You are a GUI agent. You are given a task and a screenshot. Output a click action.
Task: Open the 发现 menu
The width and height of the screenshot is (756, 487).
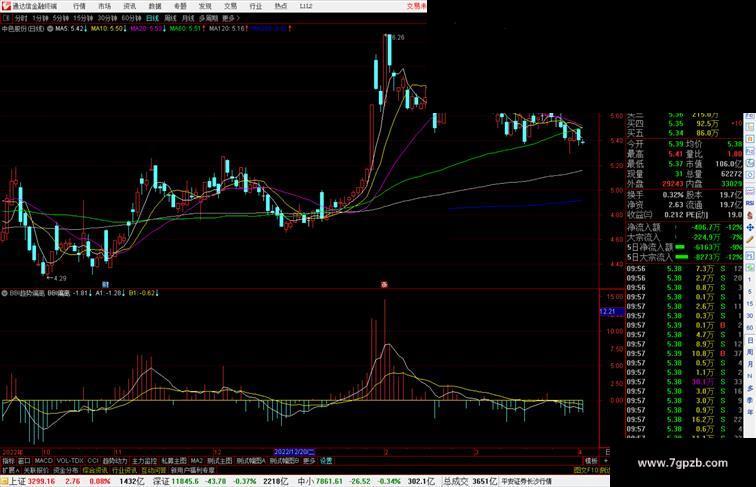point(205,6)
